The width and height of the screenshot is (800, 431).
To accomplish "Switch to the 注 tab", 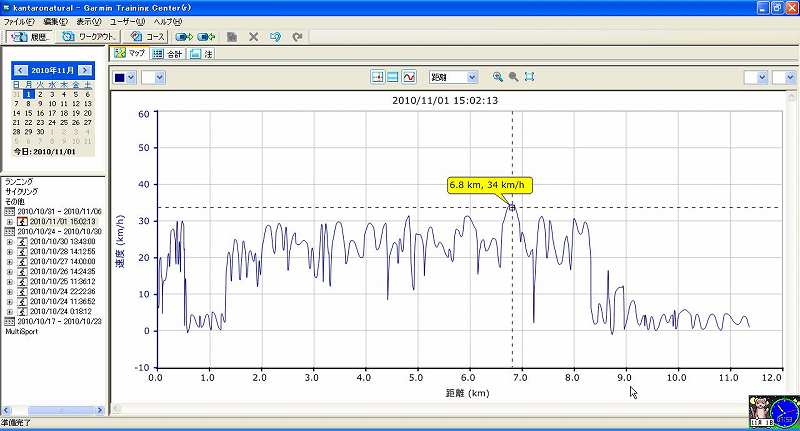I will tap(201, 54).
